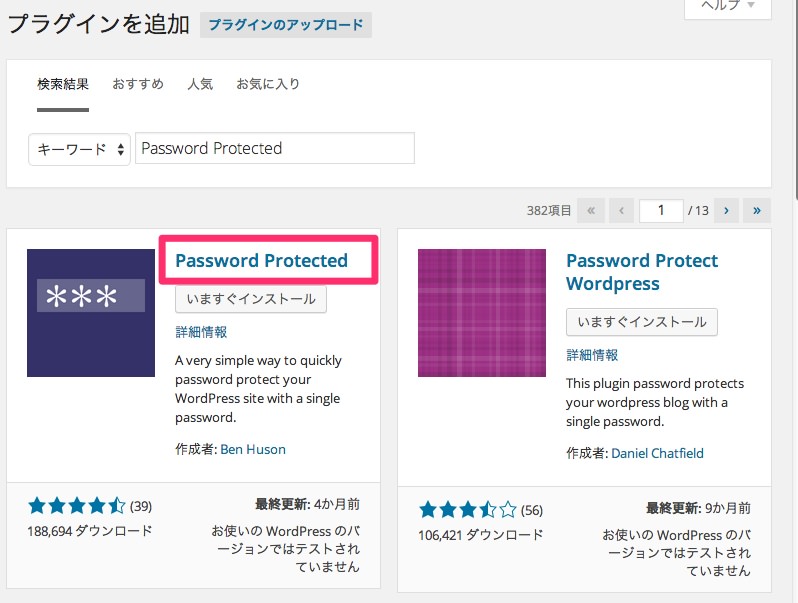
Task: Click the Password Protected asterisk thumbnail
Action: coord(91,313)
